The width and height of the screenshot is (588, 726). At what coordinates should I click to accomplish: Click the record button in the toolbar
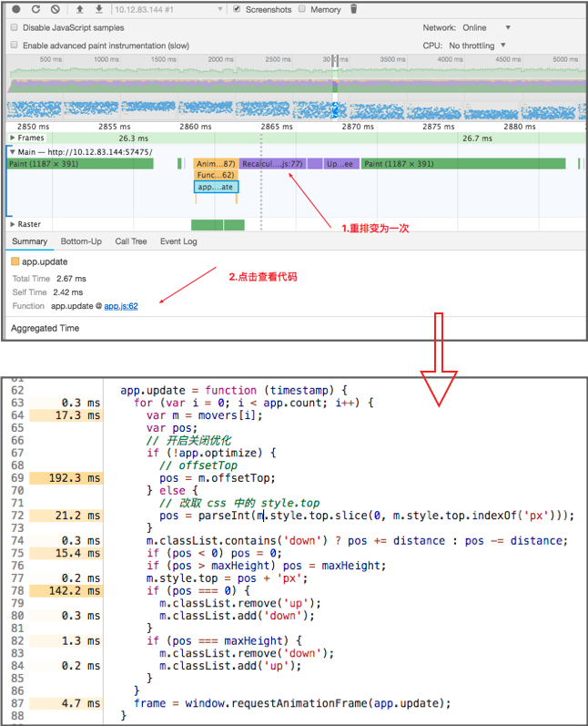(16, 9)
